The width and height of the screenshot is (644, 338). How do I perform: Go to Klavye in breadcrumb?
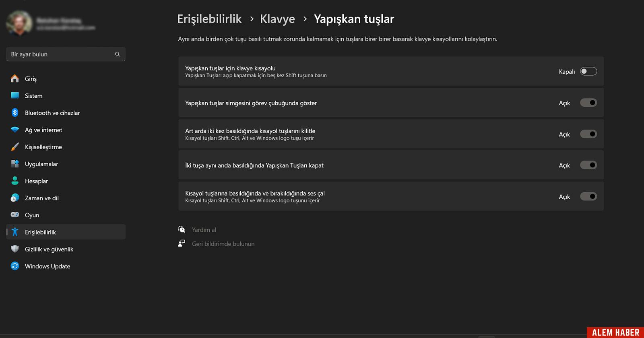(277, 19)
